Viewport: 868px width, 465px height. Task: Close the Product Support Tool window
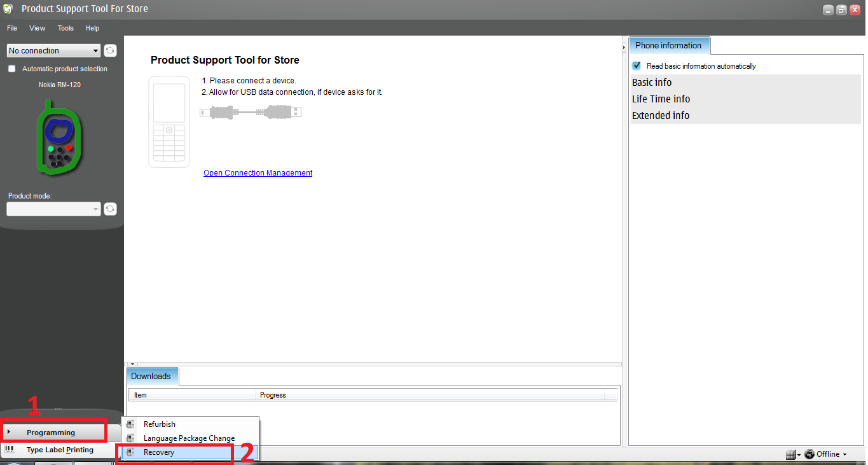coord(855,10)
